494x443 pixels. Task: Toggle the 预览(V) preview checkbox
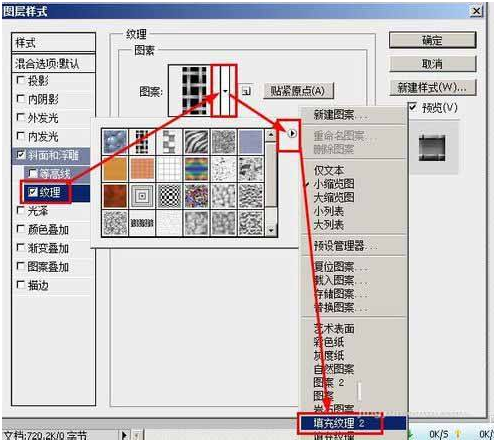[413, 107]
